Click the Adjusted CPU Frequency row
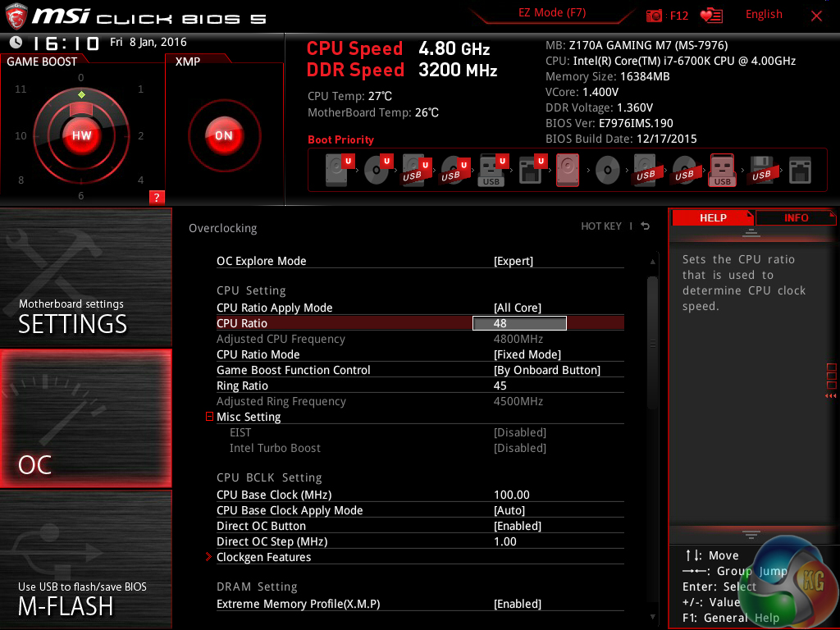Screen dimensions: 840x630 [420, 339]
